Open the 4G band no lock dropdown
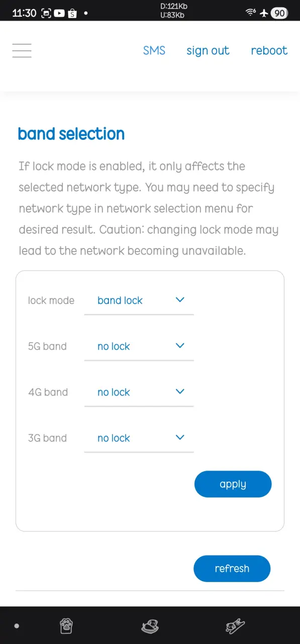Image resolution: width=300 pixels, height=644 pixels. (x=139, y=392)
